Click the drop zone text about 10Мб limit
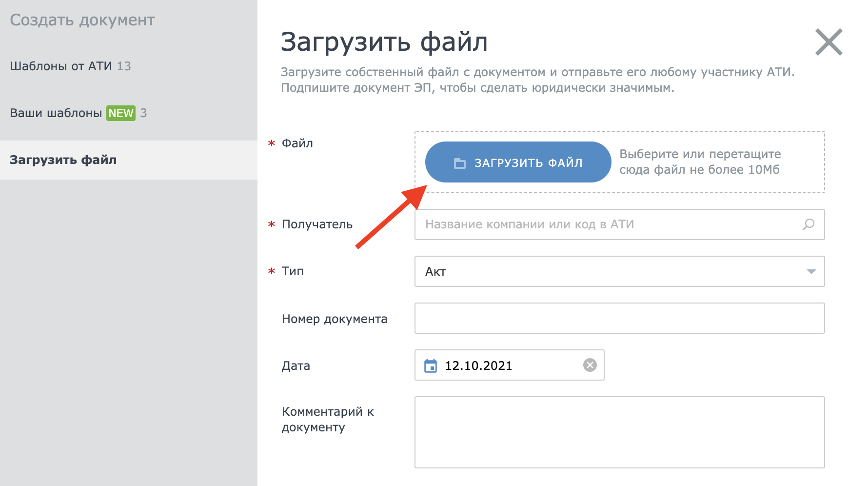The image size is (868, 486). tap(700, 162)
